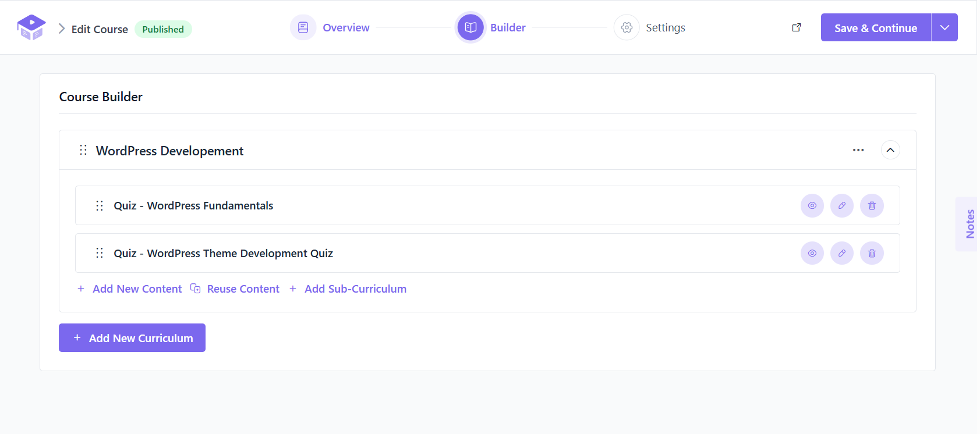Click drag handle beside Theme Development Quiz
Screen dimensions: 980x434
(100, 253)
